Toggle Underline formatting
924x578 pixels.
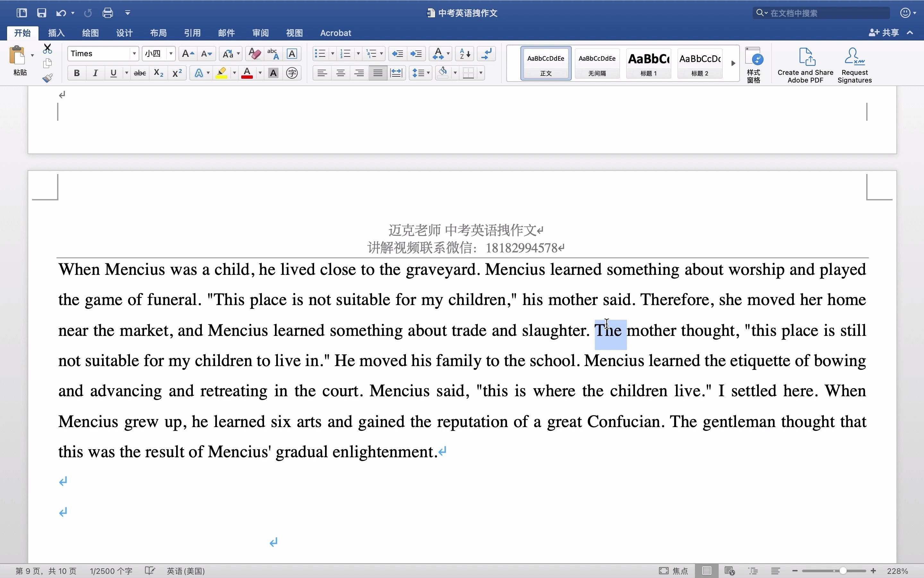[113, 73]
